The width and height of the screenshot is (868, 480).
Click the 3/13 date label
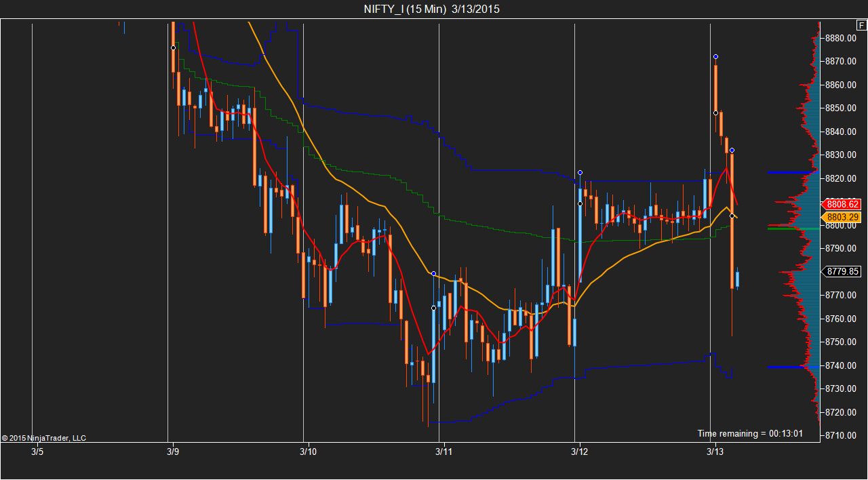tap(715, 452)
